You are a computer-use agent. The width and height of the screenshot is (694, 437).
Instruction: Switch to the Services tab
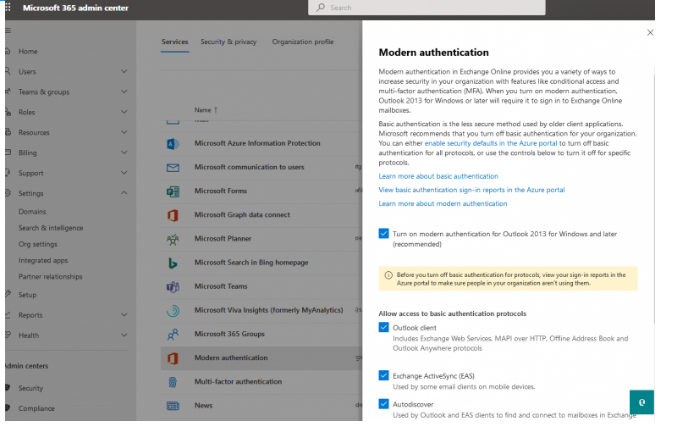point(174,42)
